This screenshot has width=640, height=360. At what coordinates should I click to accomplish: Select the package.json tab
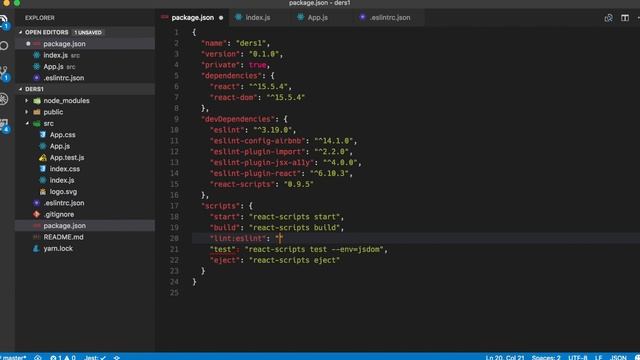click(x=193, y=18)
